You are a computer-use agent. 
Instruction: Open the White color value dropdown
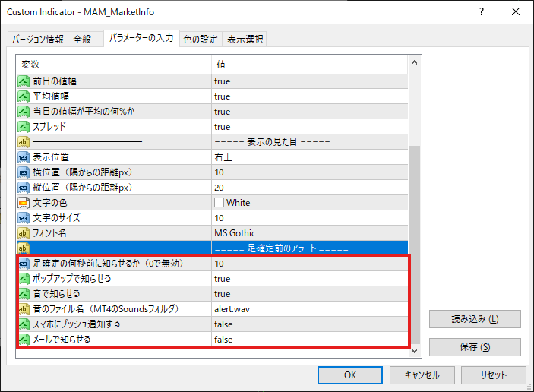pyautogui.click(x=309, y=203)
